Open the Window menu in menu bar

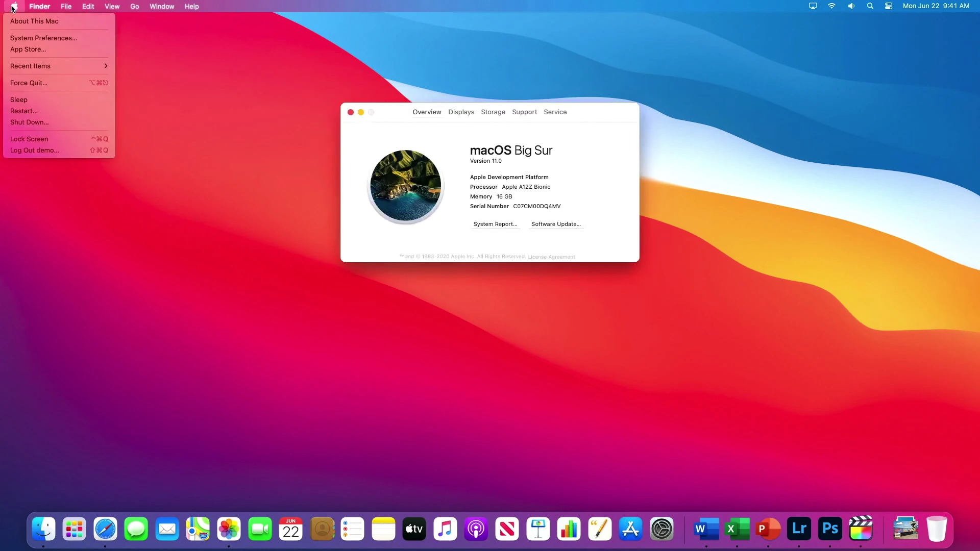(x=161, y=6)
